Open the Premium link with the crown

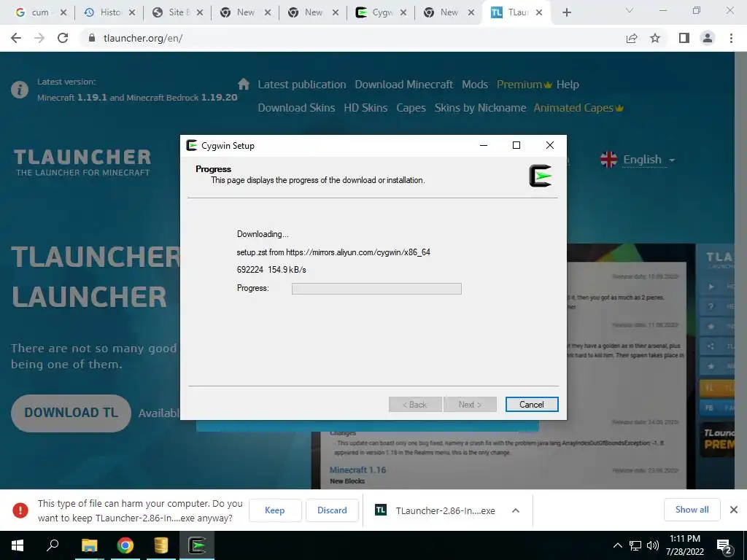tap(524, 85)
